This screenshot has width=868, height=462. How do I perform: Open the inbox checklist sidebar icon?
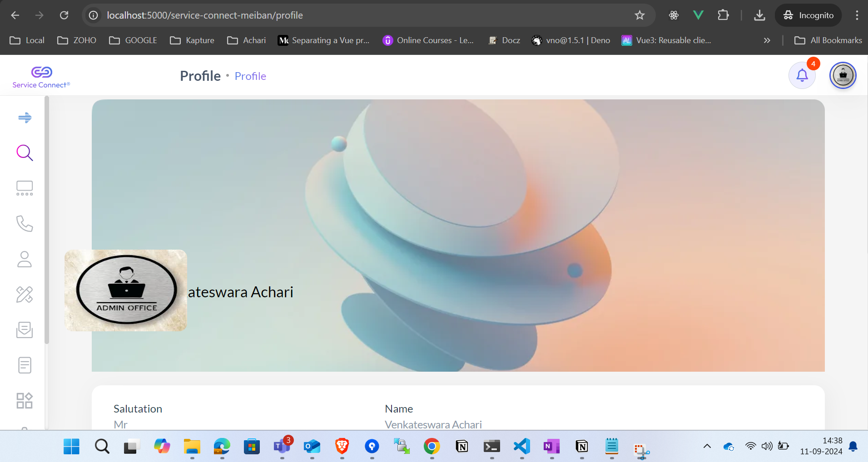pos(25,330)
